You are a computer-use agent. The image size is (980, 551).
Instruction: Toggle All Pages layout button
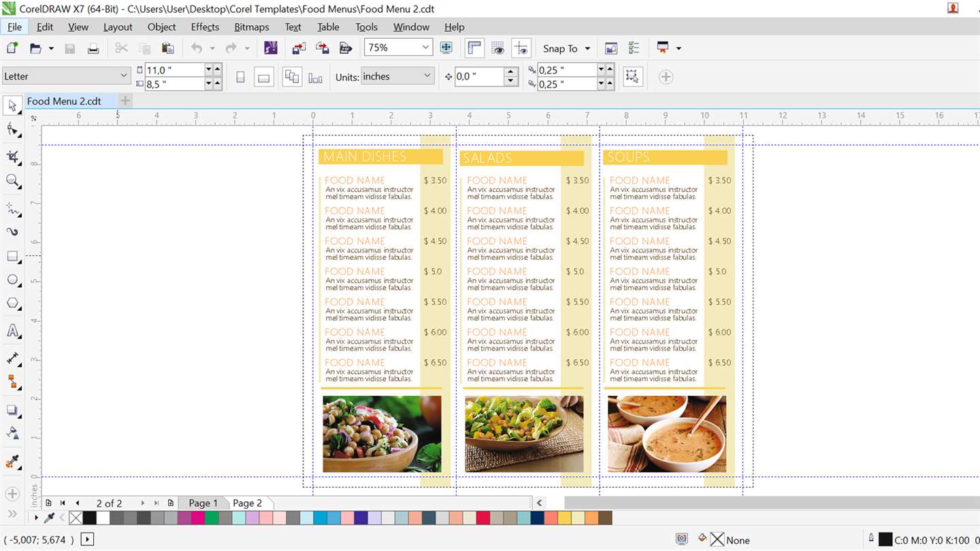tap(292, 77)
